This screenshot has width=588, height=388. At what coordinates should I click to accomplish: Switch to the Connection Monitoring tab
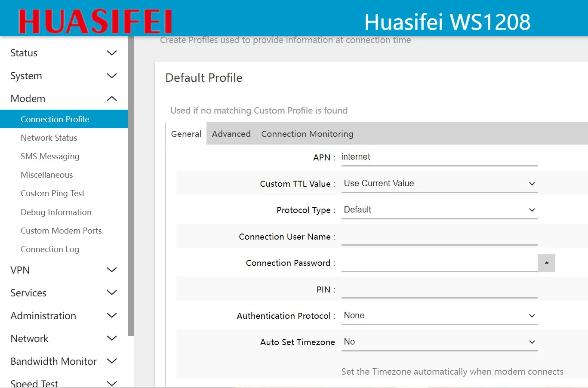pyautogui.click(x=307, y=134)
